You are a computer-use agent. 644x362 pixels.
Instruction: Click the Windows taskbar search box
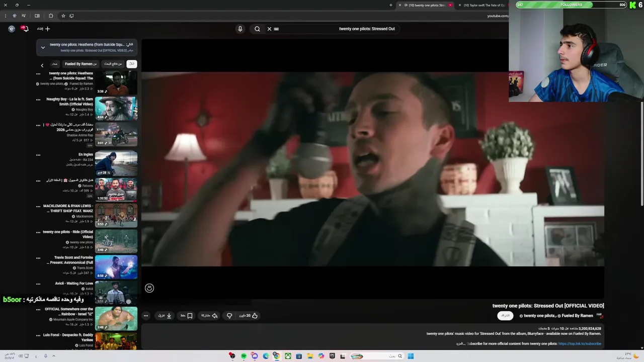[x=377, y=356]
